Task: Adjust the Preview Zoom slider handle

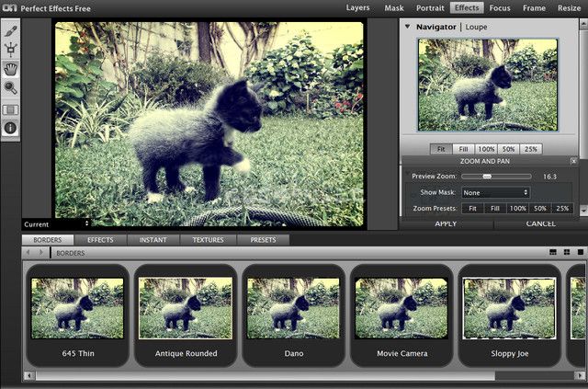Action: coord(487,177)
